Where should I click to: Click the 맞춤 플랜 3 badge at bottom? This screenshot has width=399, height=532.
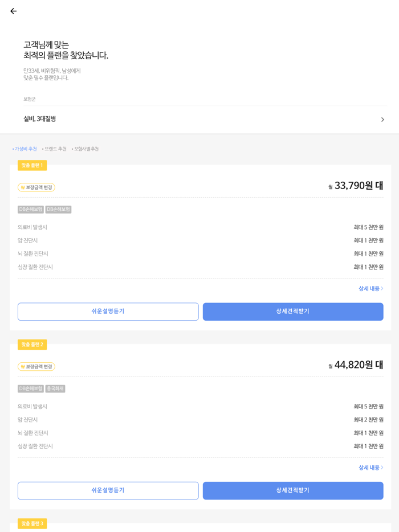tap(32, 523)
